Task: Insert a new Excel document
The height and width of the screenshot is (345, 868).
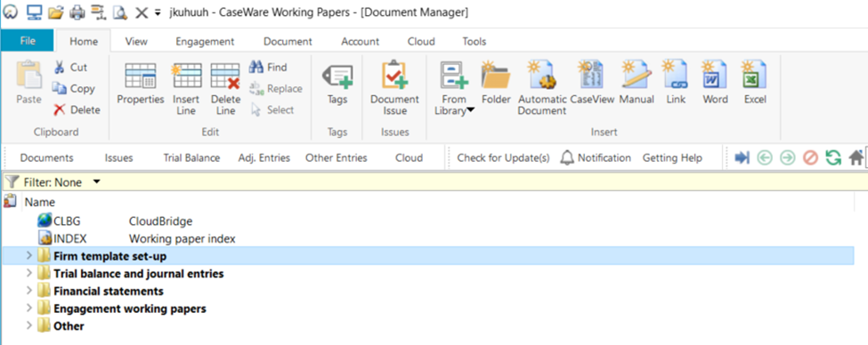Action: (x=755, y=76)
